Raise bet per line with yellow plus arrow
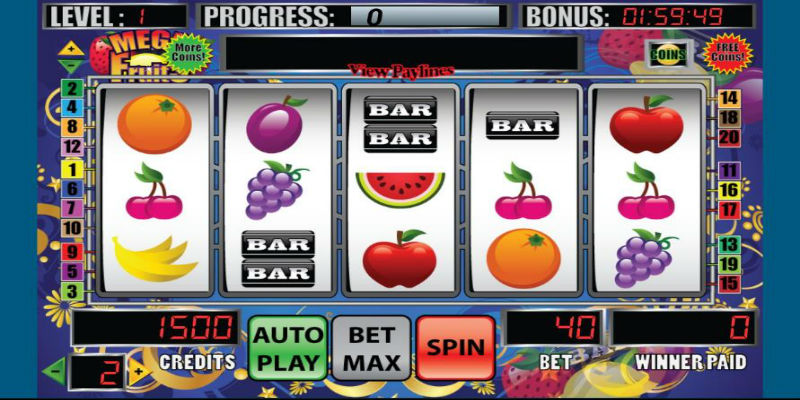Image resolution: width=800 pixels, height=400 pixels. tap(139, 372)
